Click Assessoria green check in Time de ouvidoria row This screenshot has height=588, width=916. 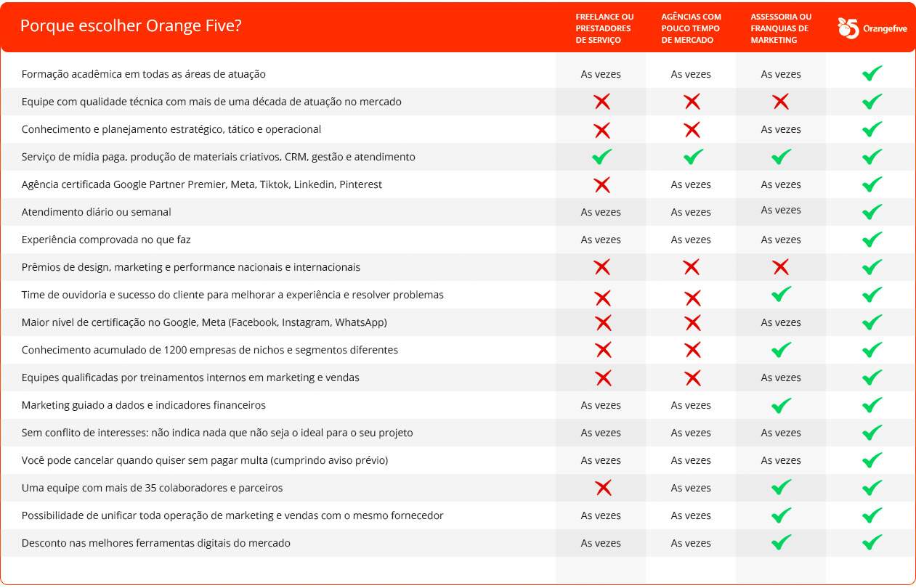coord(781,294)
